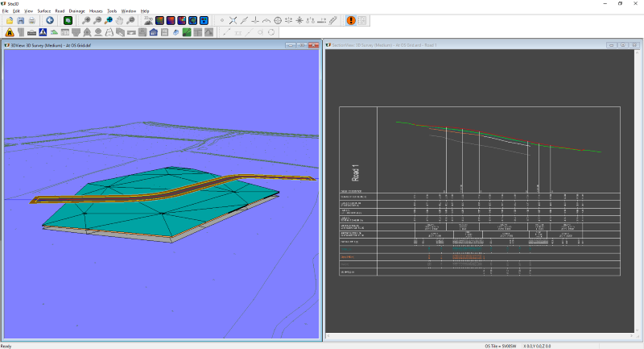
Task: Select the hand pan tool
Action: [119, 20]
